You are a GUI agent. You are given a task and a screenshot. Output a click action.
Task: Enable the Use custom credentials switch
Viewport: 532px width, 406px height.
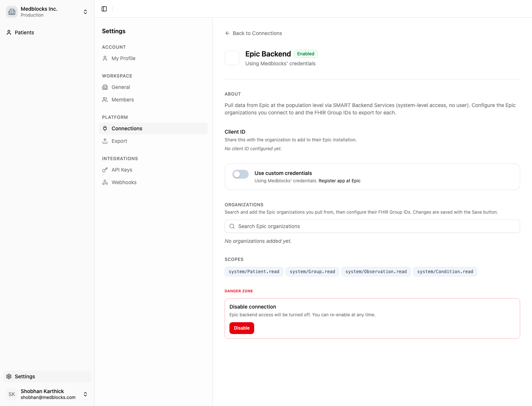[x=241, y=174]
